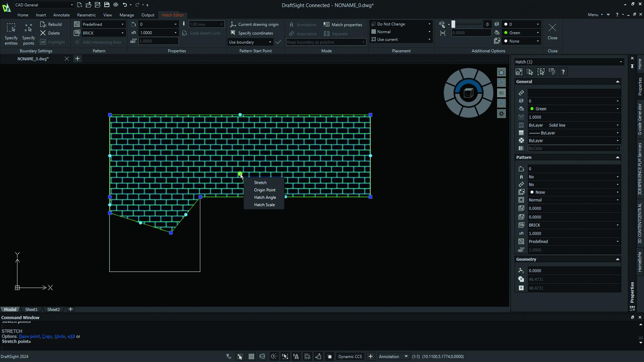
Task: Choose Hatch Scale from the grip context menu
Action: click(x=264, y=205)
